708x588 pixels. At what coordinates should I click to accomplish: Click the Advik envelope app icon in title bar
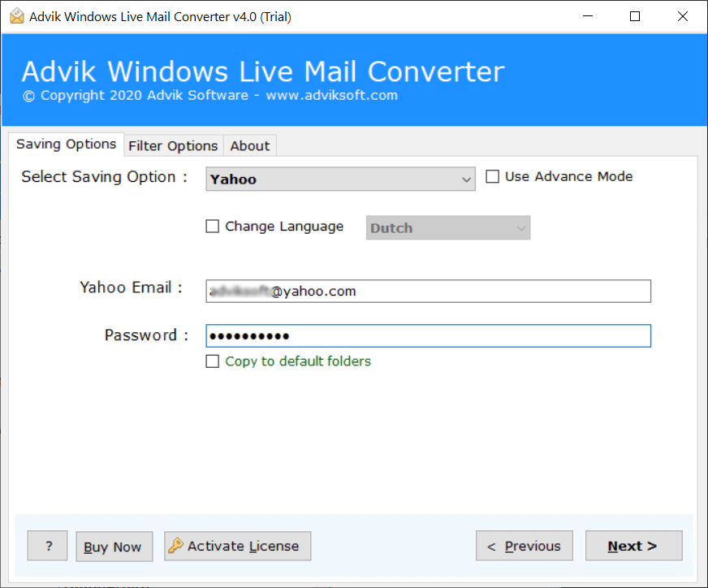tap(17, 16)
